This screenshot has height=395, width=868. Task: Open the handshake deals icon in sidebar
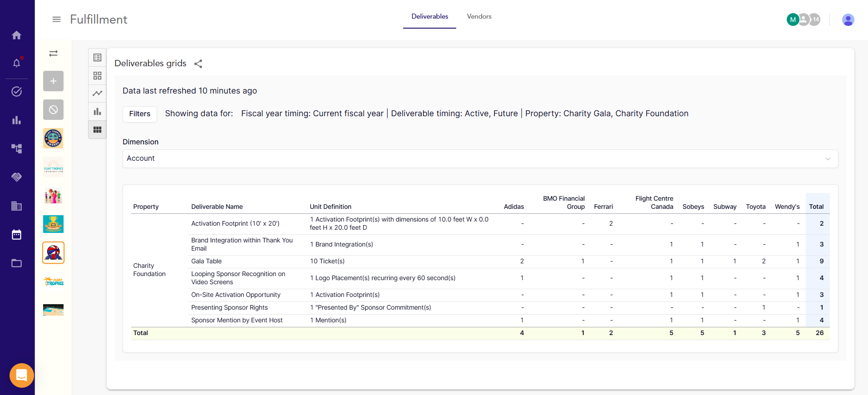pos(17,177)
